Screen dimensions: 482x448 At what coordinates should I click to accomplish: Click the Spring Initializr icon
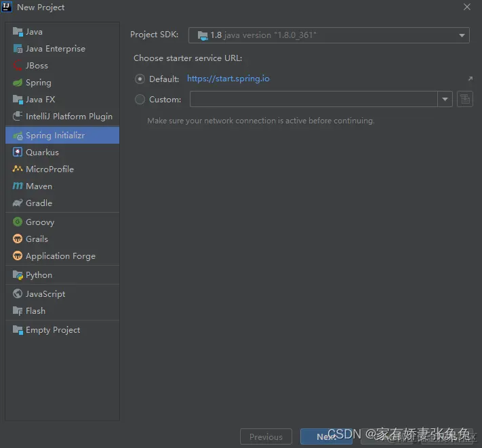[x=18, y=135]
